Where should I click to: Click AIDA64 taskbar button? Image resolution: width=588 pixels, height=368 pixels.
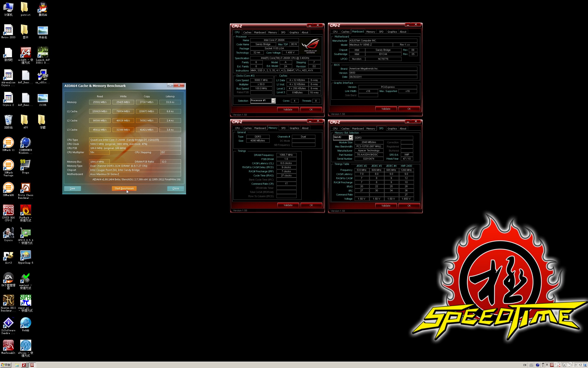(x=32, y=365)
